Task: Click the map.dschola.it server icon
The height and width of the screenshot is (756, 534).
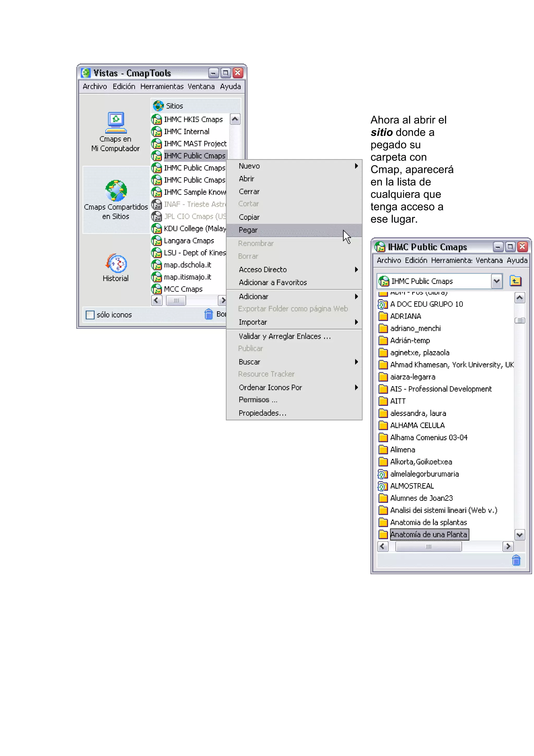Action: (157, 265)
